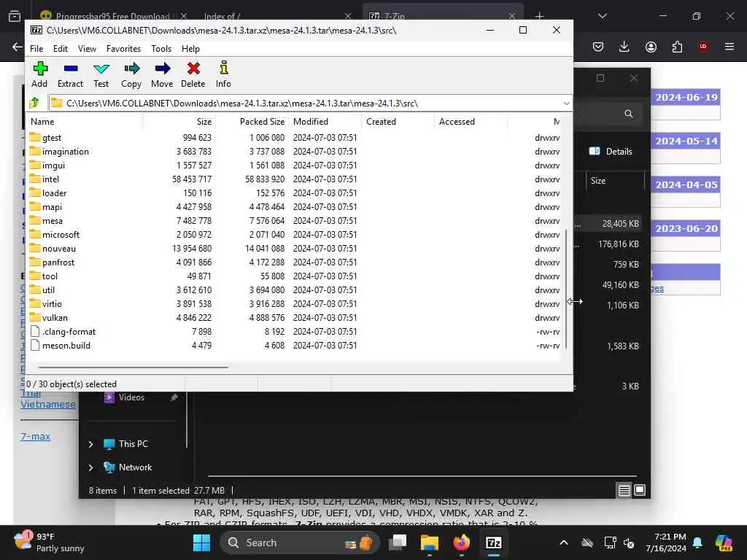
Task: Open the Edit menu
Action: [60, 49]
